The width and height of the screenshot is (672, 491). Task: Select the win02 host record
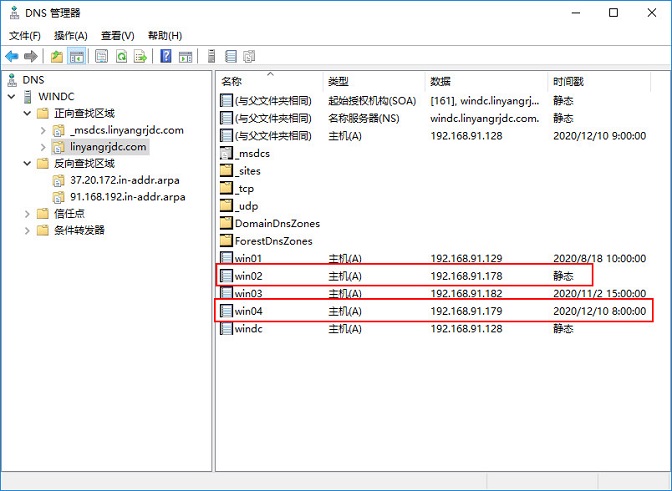tap(433, 276)
